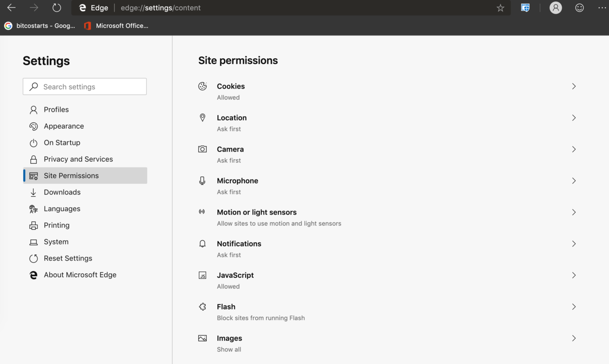Expand the Flash permission chevron
This screenshot has width=609, height=364.
coord(573,307)
